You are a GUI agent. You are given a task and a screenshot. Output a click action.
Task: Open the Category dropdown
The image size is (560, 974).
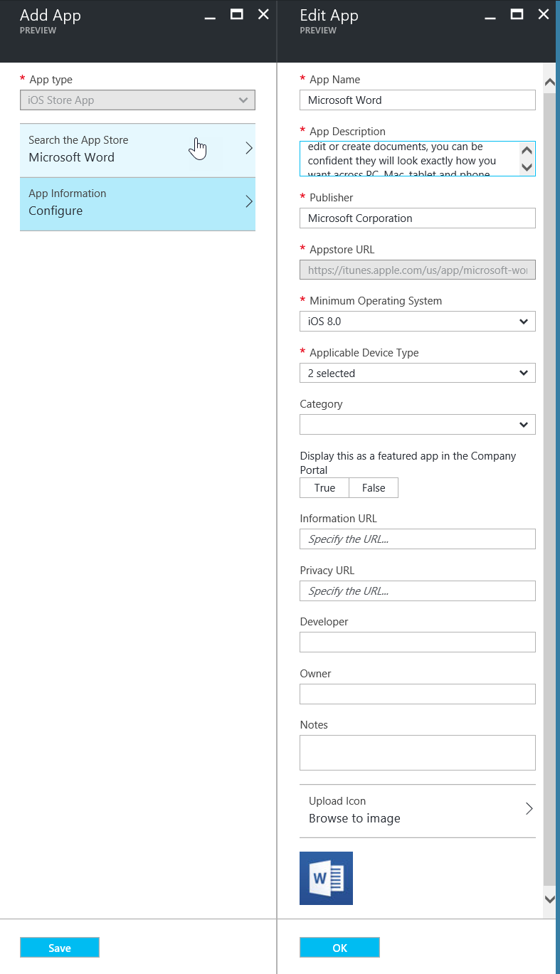tap(417, 425)
